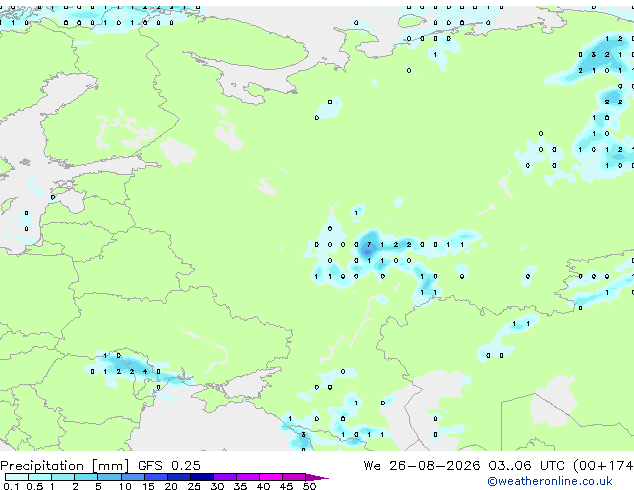The height and width of the screenshot is (490, 634).
Task: Click the darkest blue swatch between 25 and 30
Action: 202,477
